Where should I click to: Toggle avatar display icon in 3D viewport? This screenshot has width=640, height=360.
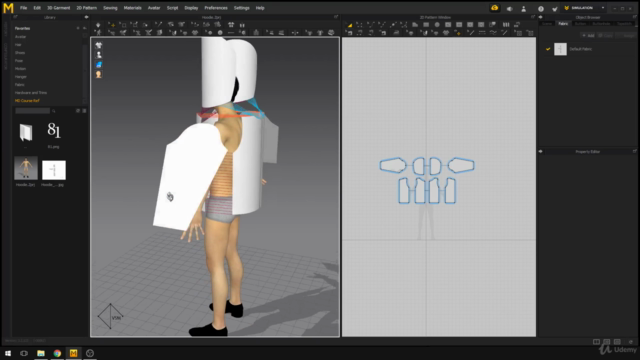coord(99,55)
